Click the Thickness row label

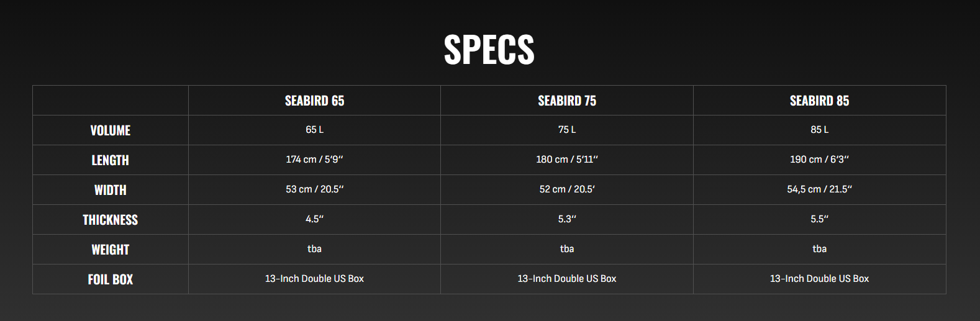[x=111, y=220]
